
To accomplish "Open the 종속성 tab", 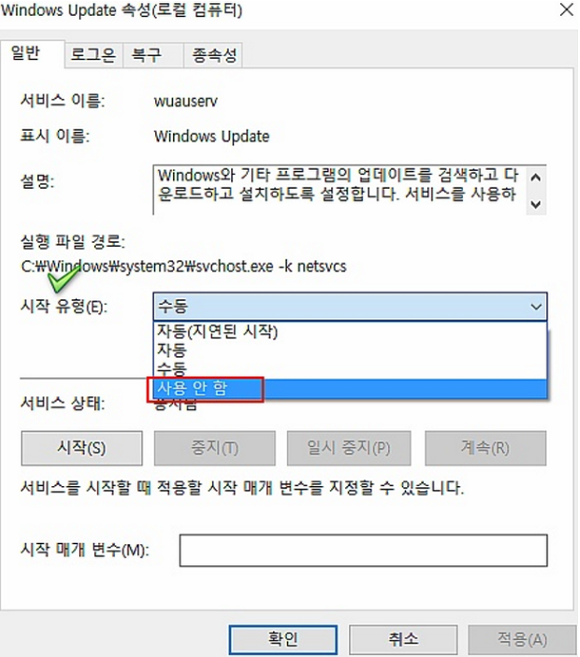I will click(x=213, y=55).
